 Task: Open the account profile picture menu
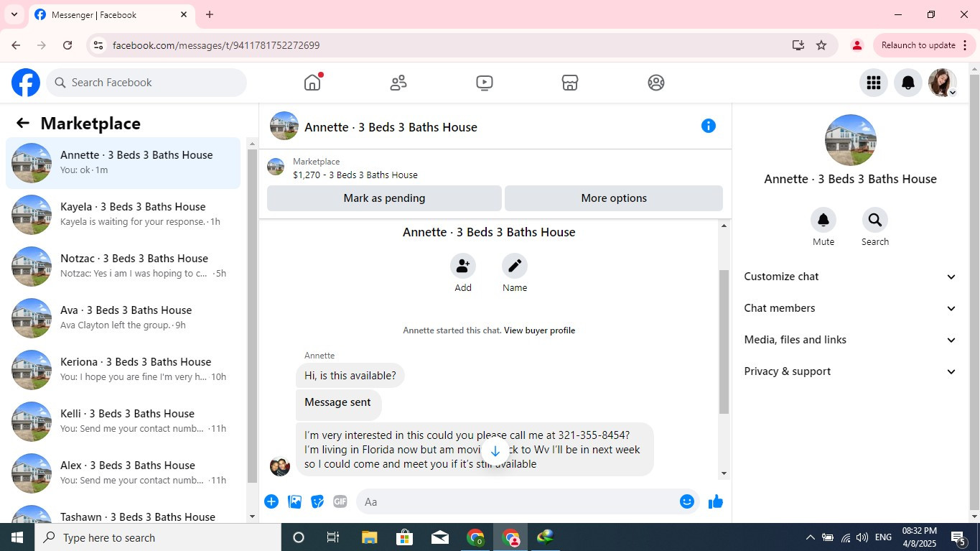[942, 83]
